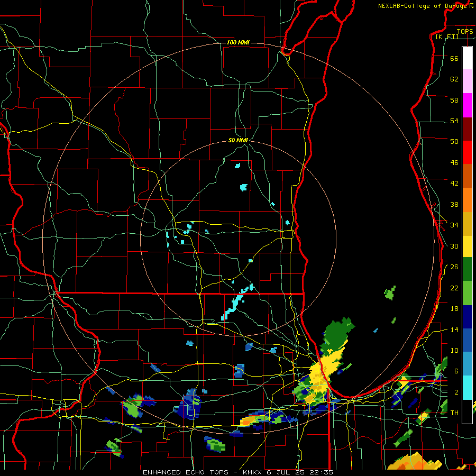Select the '58' legend label
476x476 pixels.
pyautogui.click(x=454, y=100)
